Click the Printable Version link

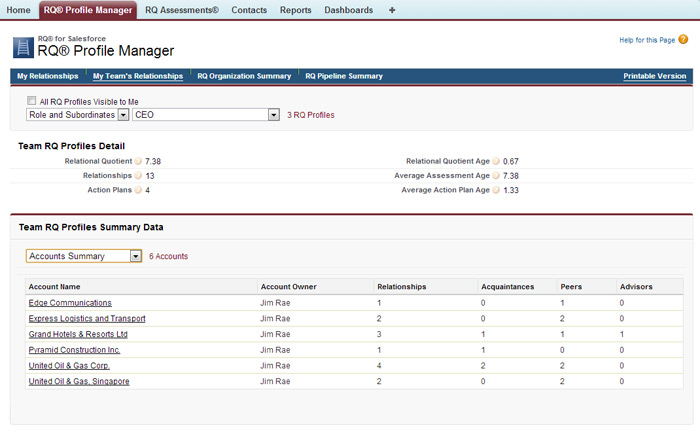pos(655,76)
